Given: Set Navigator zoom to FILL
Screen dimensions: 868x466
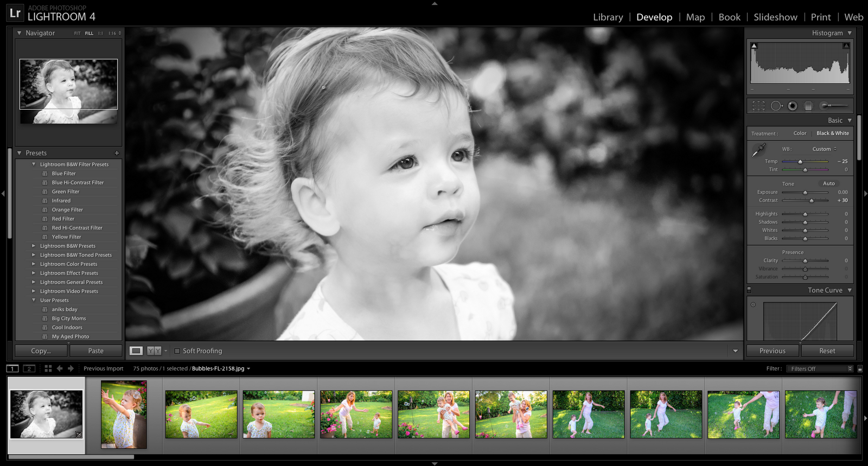Looking at the screenshot, I should tap(89, 33).
